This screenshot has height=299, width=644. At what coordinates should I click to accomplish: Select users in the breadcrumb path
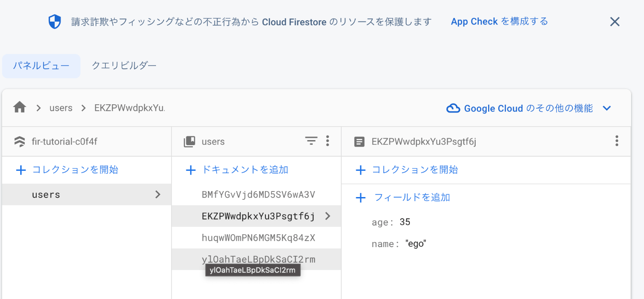[61, 108]
